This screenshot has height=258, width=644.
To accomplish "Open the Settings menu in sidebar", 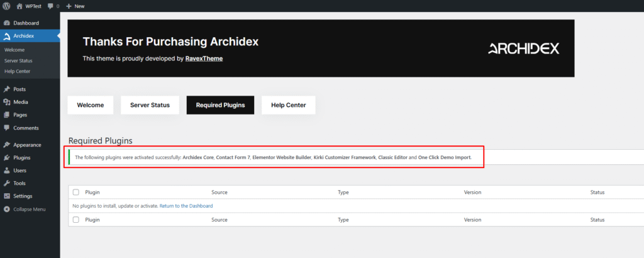I will pos(24,196).
